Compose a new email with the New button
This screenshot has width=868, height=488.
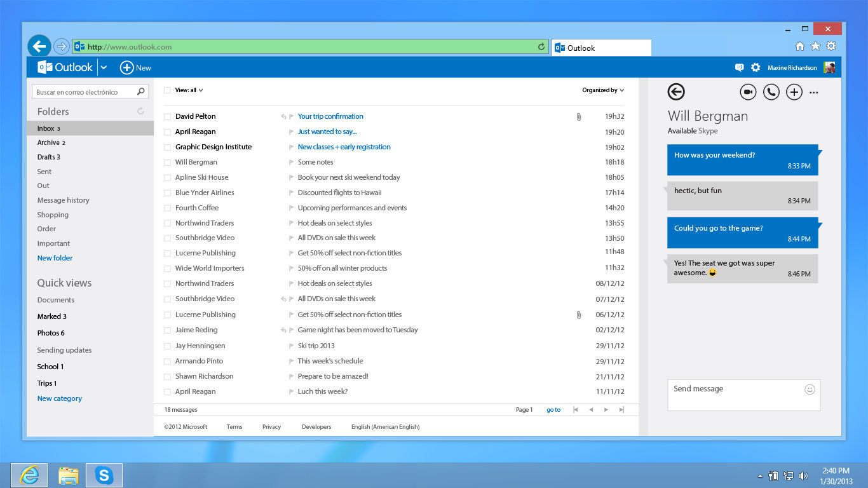pyautogui.click(x=135, y=67)
